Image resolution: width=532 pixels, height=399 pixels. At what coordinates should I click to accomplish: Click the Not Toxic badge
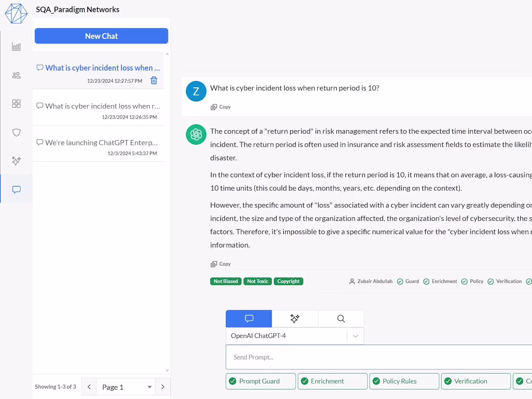click(x=257, y=281)
